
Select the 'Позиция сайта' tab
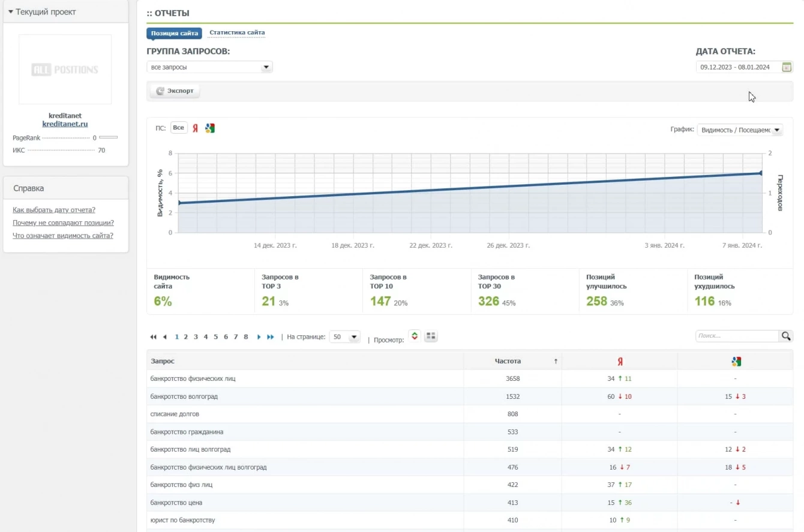click(174, 34)
